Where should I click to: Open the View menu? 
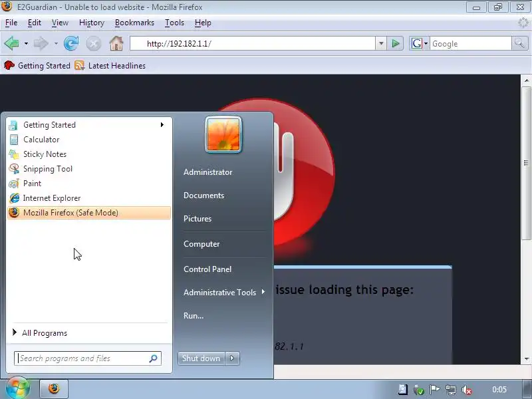click(60, 23)
